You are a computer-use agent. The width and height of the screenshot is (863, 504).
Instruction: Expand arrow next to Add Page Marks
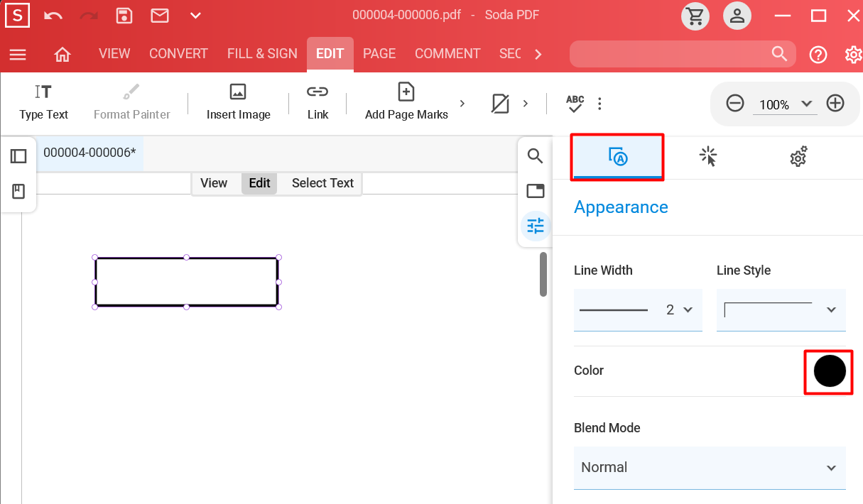point(462,104)
